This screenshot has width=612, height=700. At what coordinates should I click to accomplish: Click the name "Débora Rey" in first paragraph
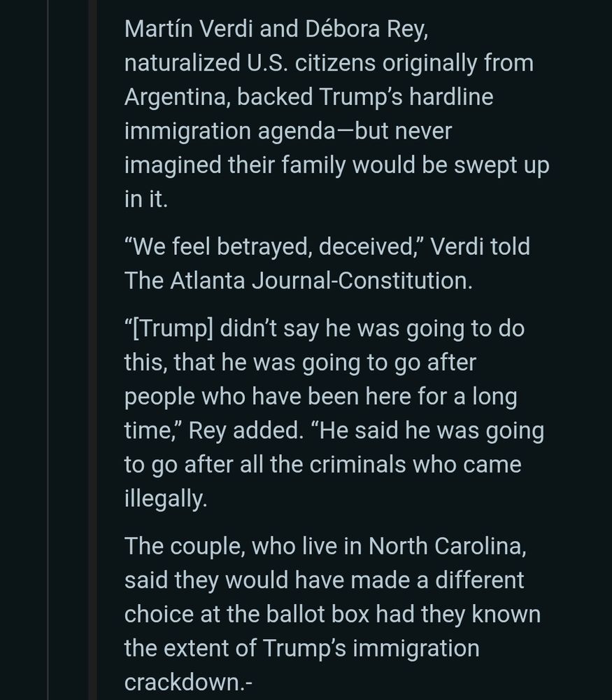(365, 30)
